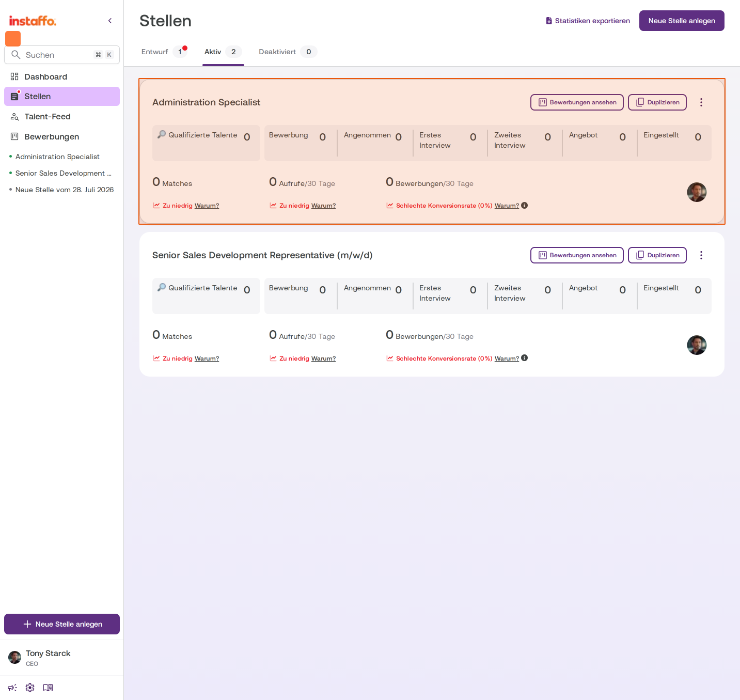Viewport: 740px width, 700px height.
Task: Open Tony Starck profile in sidebar
Action: tap(62, 657)
